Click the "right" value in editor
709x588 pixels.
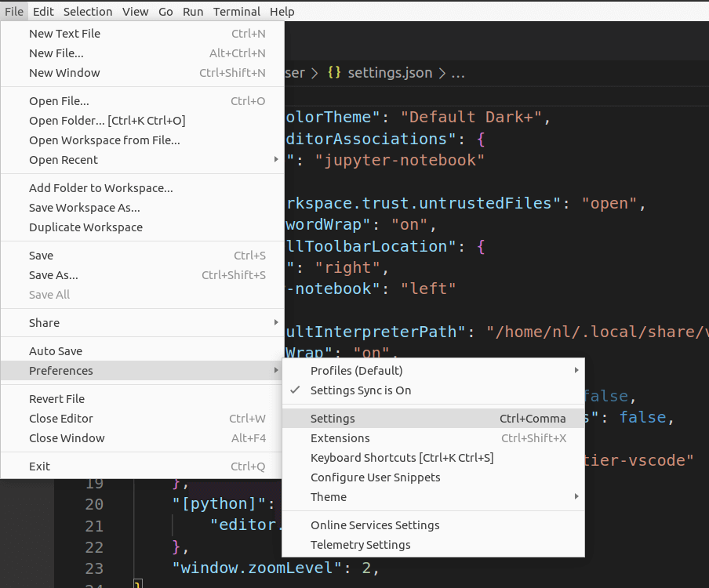pyautogui.click(x=347, y=267)
